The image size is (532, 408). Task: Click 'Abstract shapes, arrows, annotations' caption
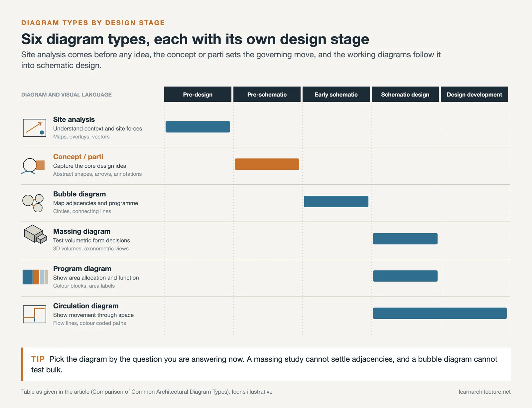coord(97,174)
